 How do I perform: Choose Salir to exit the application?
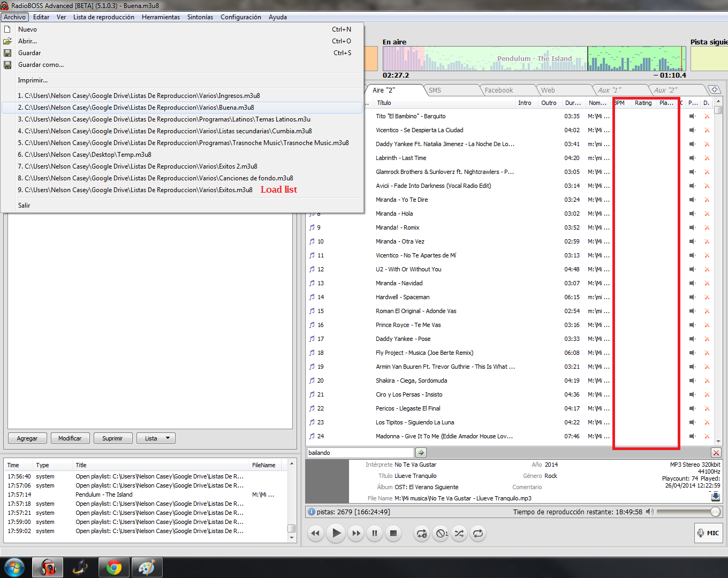click(182, 206)
